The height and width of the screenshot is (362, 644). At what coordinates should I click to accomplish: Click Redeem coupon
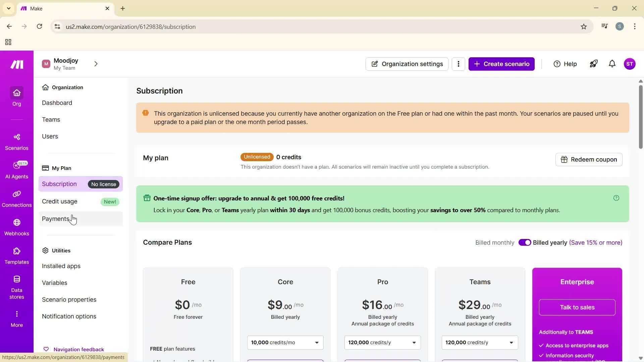[x=589, y=159]
